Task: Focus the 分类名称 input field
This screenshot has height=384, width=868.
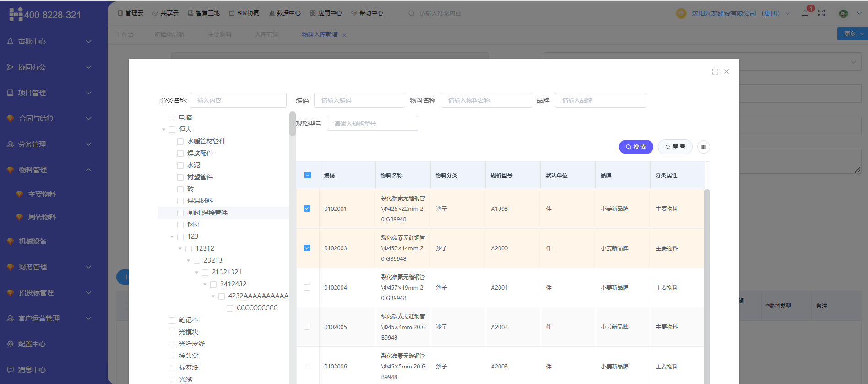Action: pyautogui.click(x=238, y=100)
